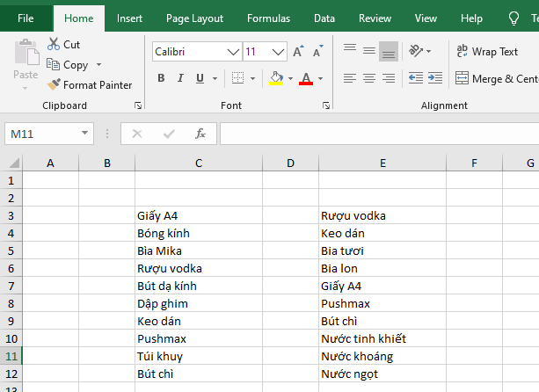Toggle bottom vertical alignment
This screenshot has height=392, width=539.
389,51
